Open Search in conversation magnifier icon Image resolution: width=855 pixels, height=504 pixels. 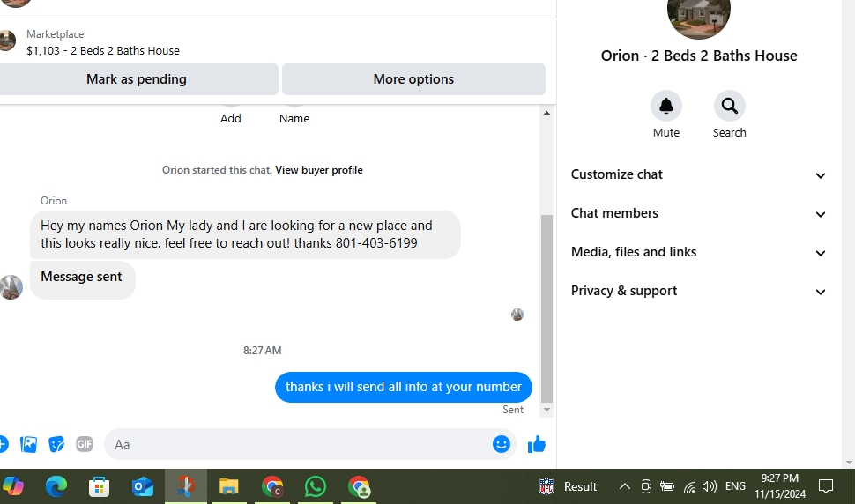click(730, 106)
